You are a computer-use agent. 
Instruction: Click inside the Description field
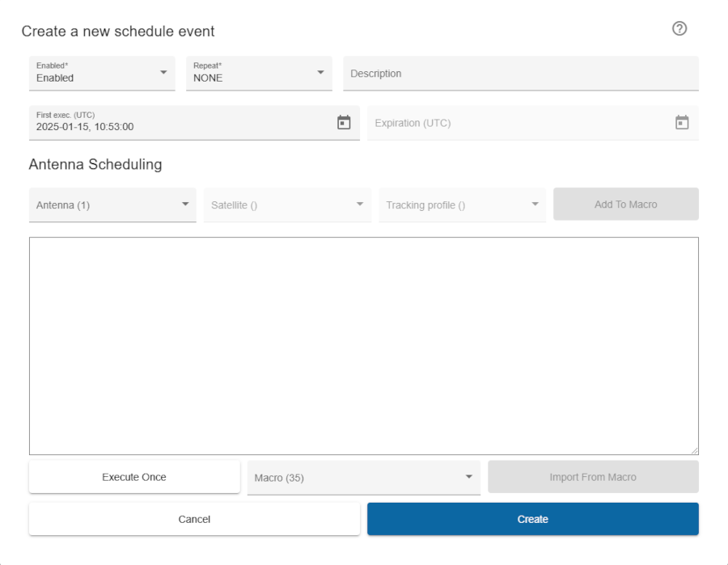[520, 73]
